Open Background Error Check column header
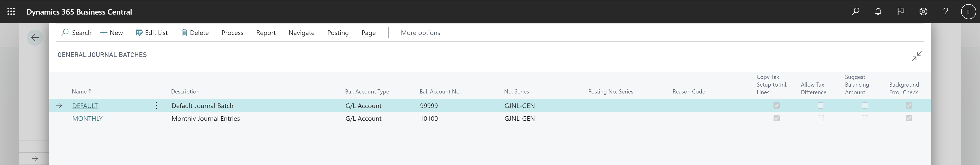 coord(904,88)
